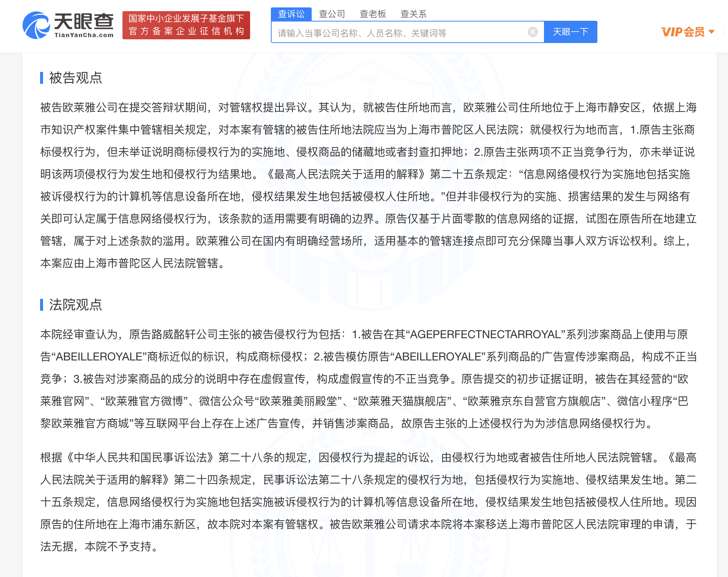This screenshot has width=728, height=577.
Task: Click the text line starting with 根据《中华人民共和国民事诉讼法》
Action: click(x=368, y=458)
